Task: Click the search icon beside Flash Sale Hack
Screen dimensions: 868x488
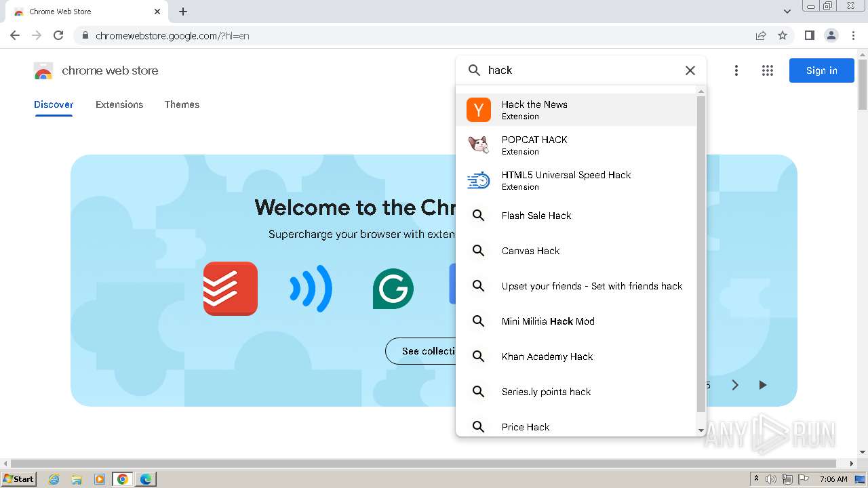Action: click(x=479, y=216)
